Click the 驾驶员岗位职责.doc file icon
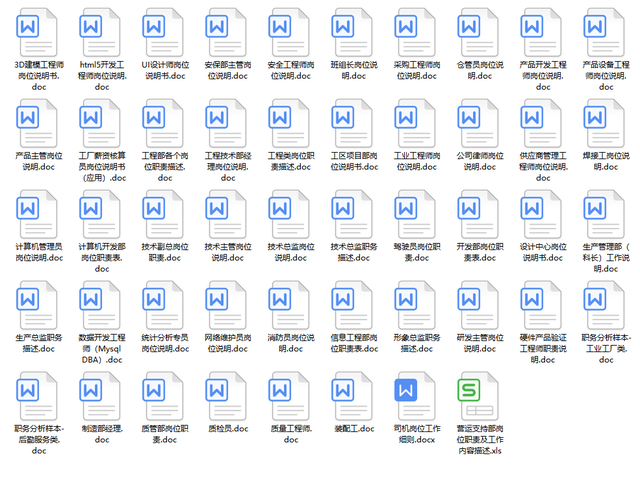Viewport: 640px width, 497px height. click(414, 214)
